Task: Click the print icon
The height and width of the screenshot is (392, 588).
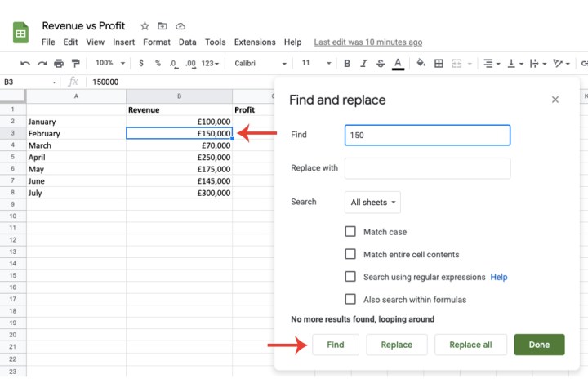Action: point(59,64)
